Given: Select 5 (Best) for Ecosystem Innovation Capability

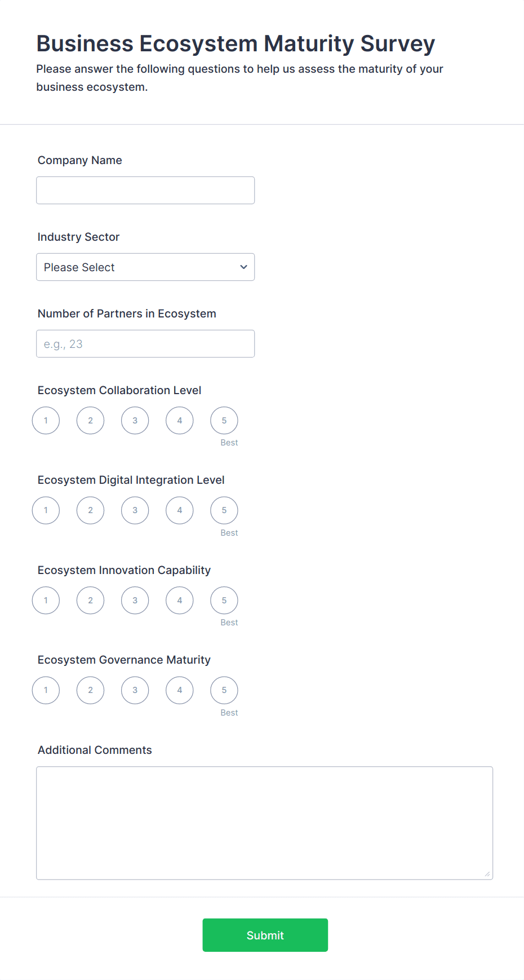Looking at the screenshot, I should (x=224, y=600).
